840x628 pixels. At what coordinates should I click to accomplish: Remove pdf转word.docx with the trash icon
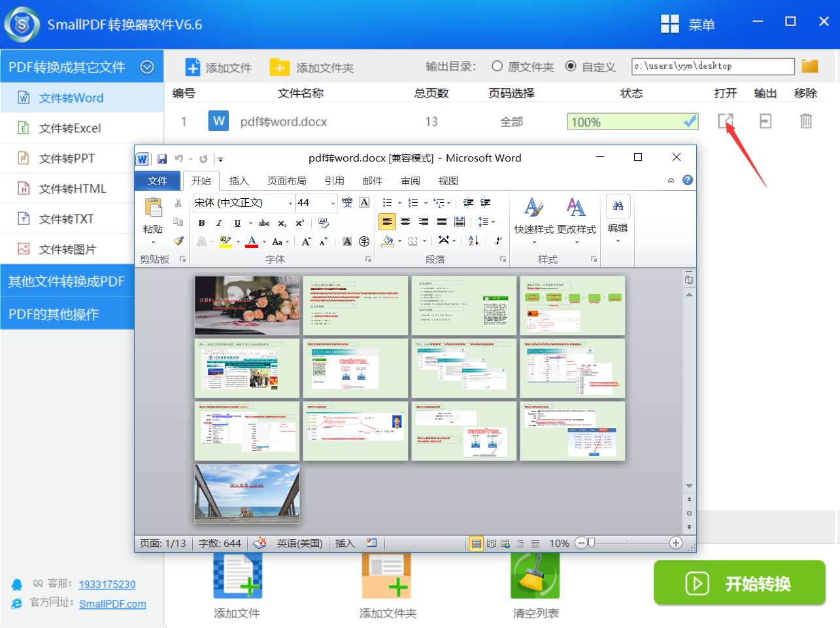pyautogui.click(x=806, y=121)
